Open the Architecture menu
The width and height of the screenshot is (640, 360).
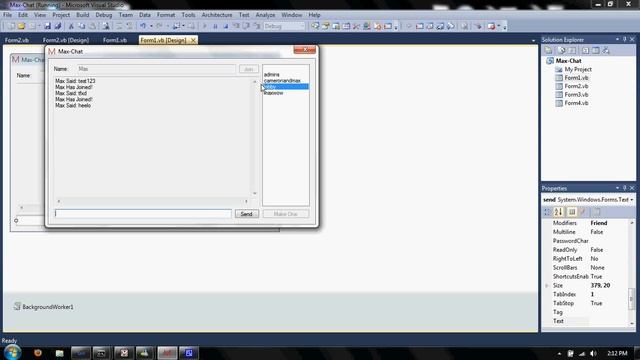point(217,15)
